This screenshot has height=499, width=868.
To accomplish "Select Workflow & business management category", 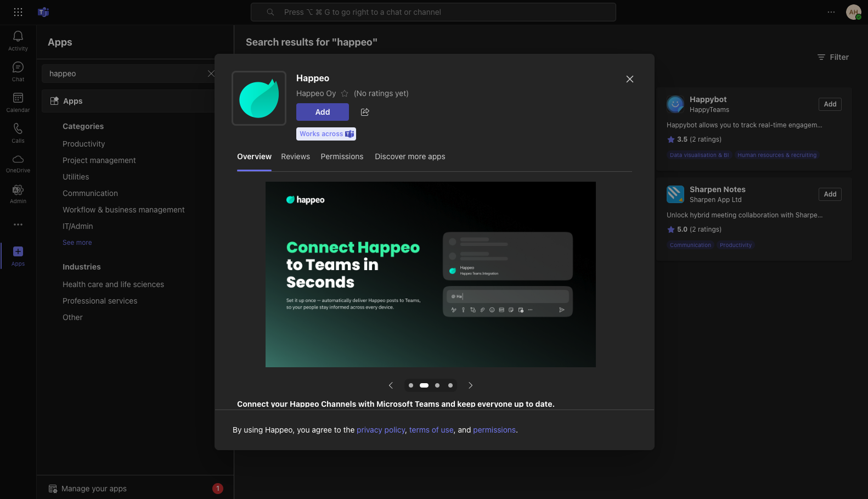I will [123, 210].
